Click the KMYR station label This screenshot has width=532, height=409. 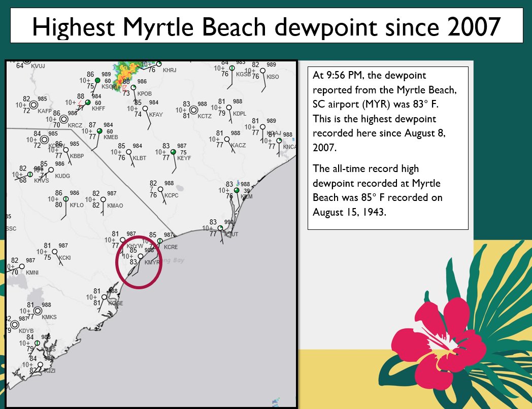(x=152, y=262)
